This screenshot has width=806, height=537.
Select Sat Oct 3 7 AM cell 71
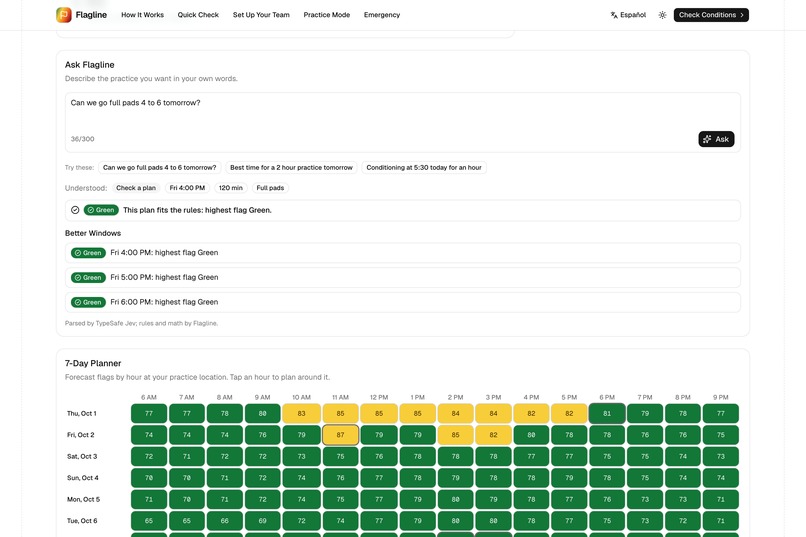click(x=187, y=456)
